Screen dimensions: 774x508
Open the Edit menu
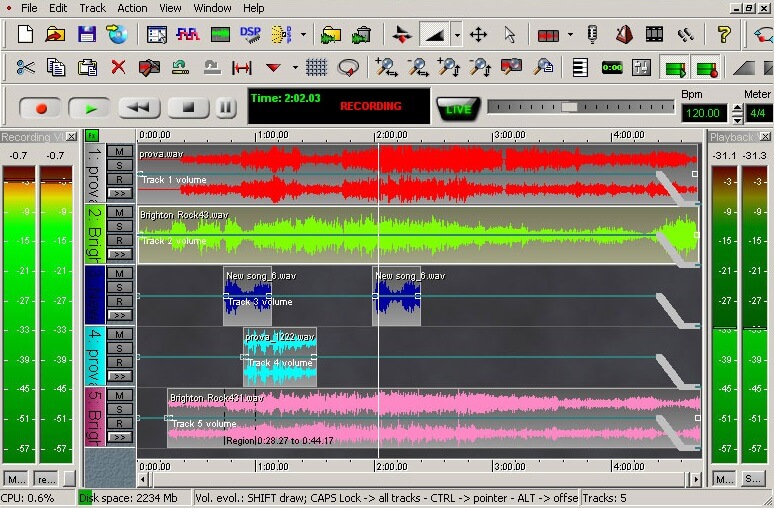(x=58, y=8)
